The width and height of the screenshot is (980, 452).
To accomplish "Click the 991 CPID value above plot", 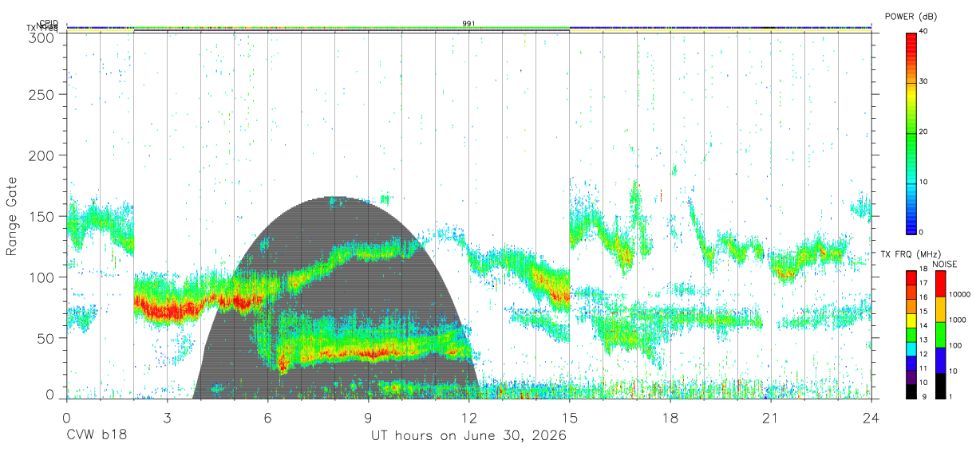I will (x=468, y=23).
